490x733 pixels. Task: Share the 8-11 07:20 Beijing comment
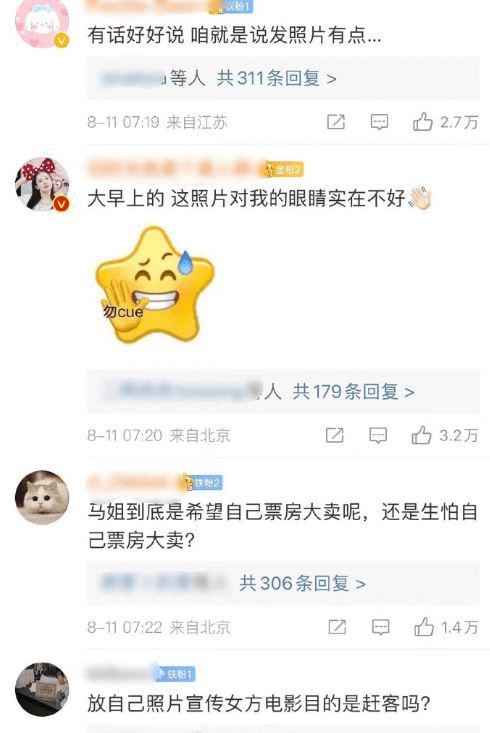tap(335, 435)
